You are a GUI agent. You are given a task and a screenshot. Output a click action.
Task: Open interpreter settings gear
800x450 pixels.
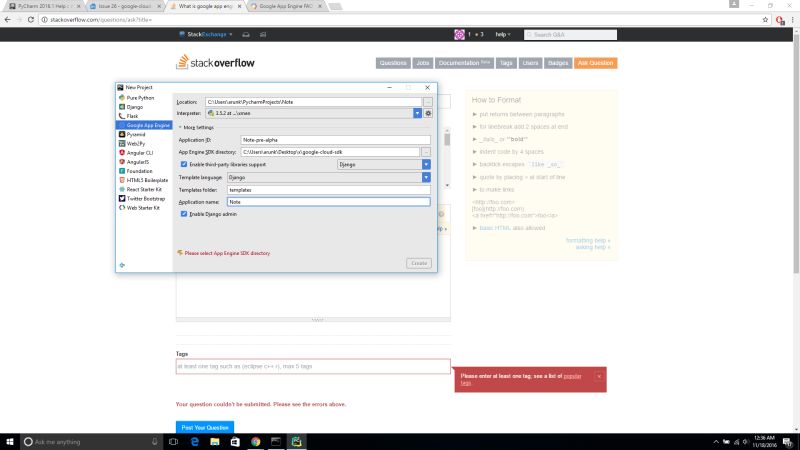[428, 113]
